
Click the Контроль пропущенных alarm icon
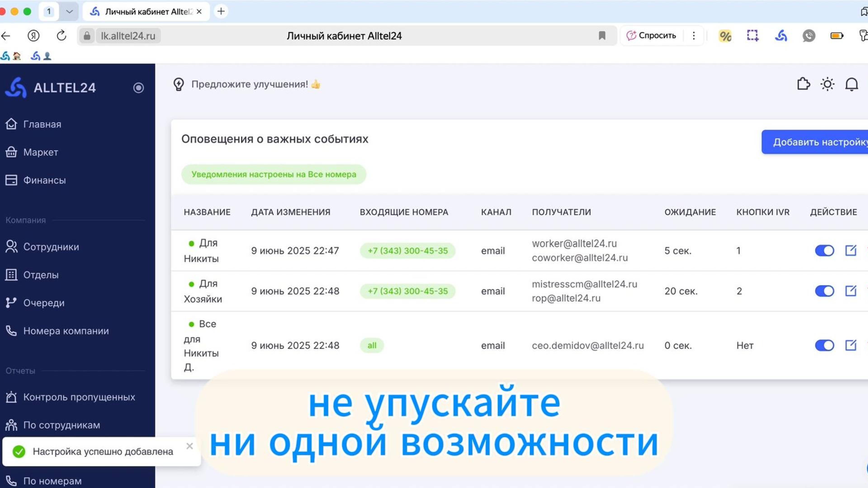tap(11, 397)
